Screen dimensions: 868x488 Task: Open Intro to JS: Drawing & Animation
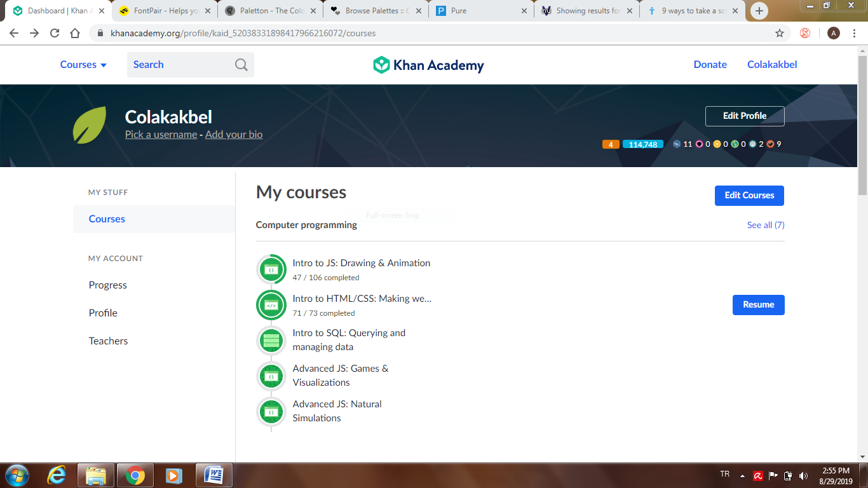(362, 263)
